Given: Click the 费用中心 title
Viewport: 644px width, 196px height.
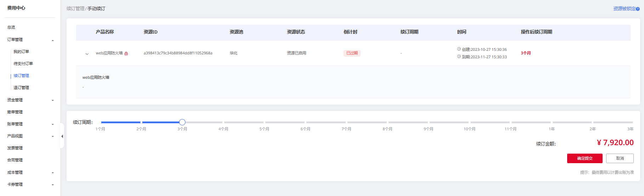Looking at the screenshot, I should coord(16,8).
